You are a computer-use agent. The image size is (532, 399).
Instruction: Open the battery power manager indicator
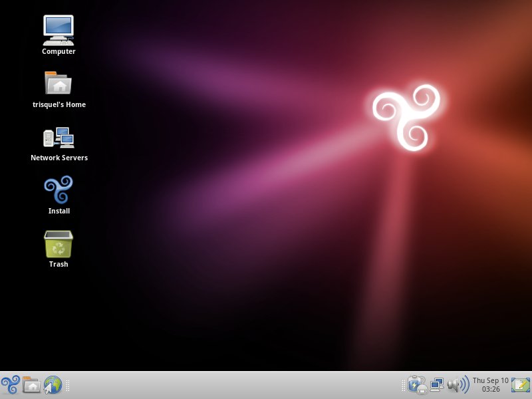417,384
